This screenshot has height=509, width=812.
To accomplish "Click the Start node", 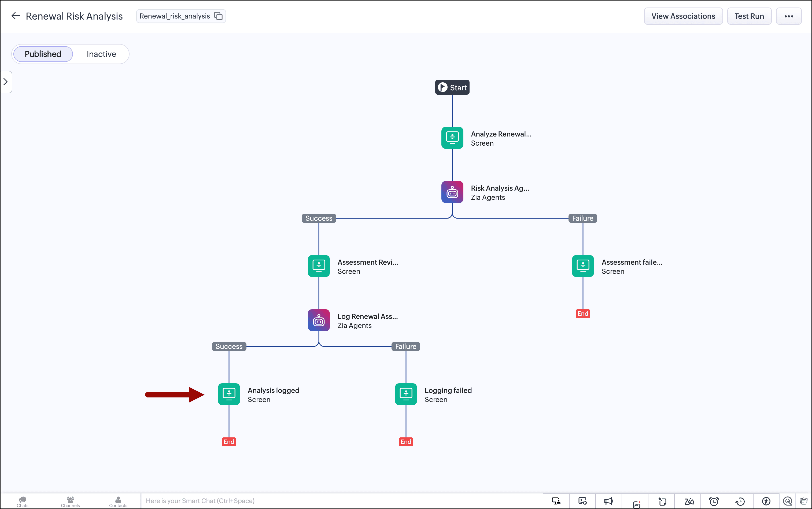I will [452, 87].
